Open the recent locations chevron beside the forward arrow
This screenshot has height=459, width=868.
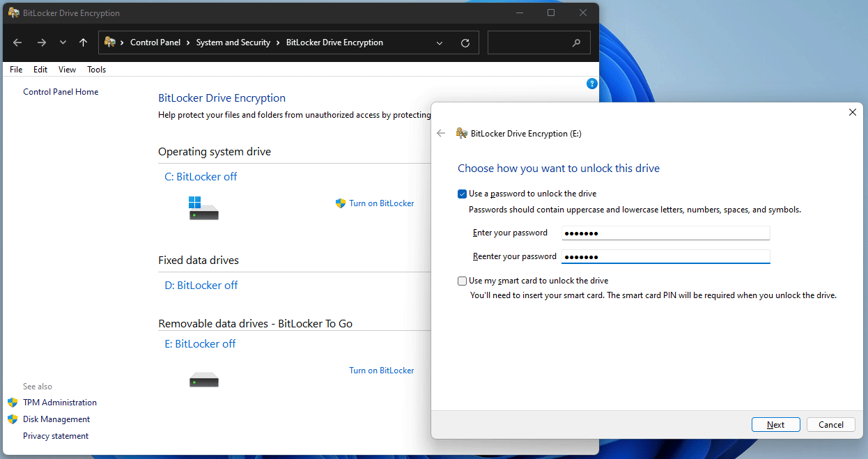point(63,42)
